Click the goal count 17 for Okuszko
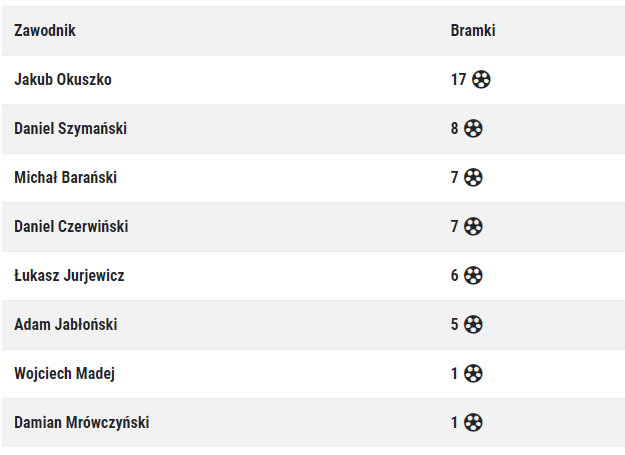Image resolution: width=625 pixels, height=455 pixels. [458, 79]
